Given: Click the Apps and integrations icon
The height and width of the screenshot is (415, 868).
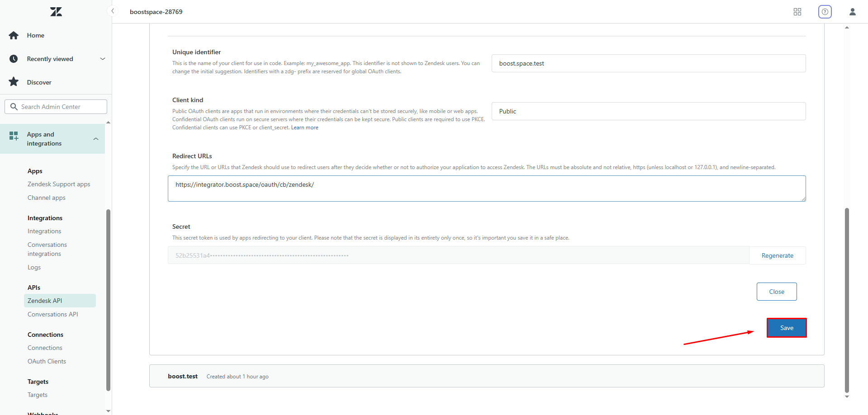Looking at the screenshot, I should click(x=14, y=136).
